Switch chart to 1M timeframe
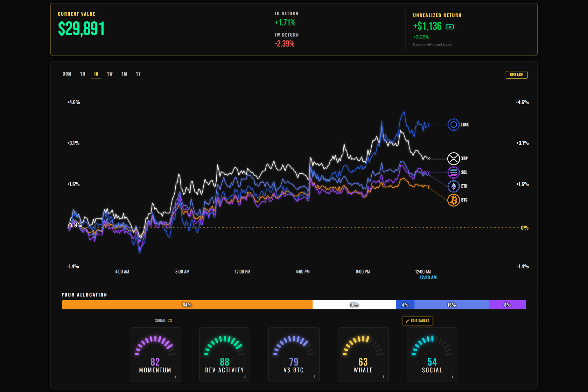The image size is (588, 392). (124, 74)
